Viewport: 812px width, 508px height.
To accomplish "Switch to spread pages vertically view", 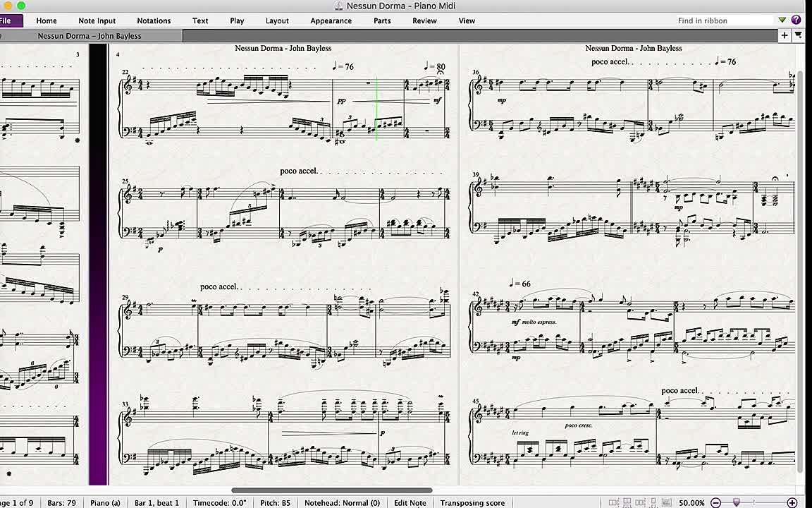I will click(x=627, y=503).
